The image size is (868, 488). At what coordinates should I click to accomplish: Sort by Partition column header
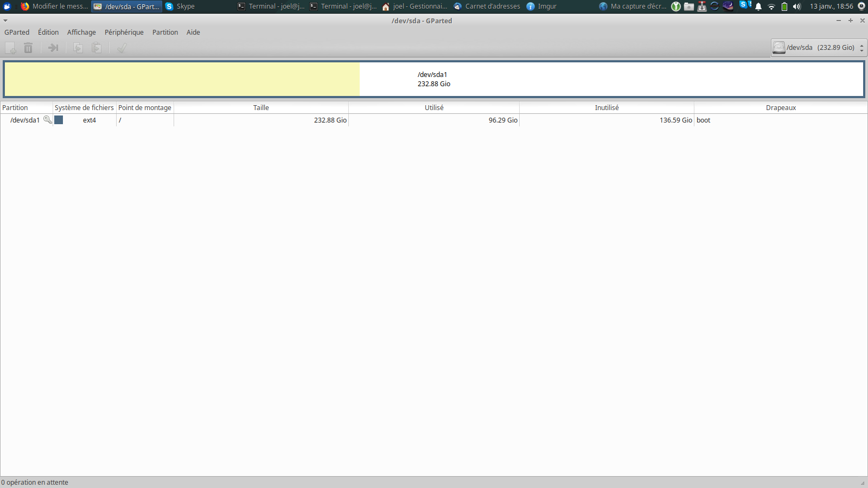pos(27,107)
